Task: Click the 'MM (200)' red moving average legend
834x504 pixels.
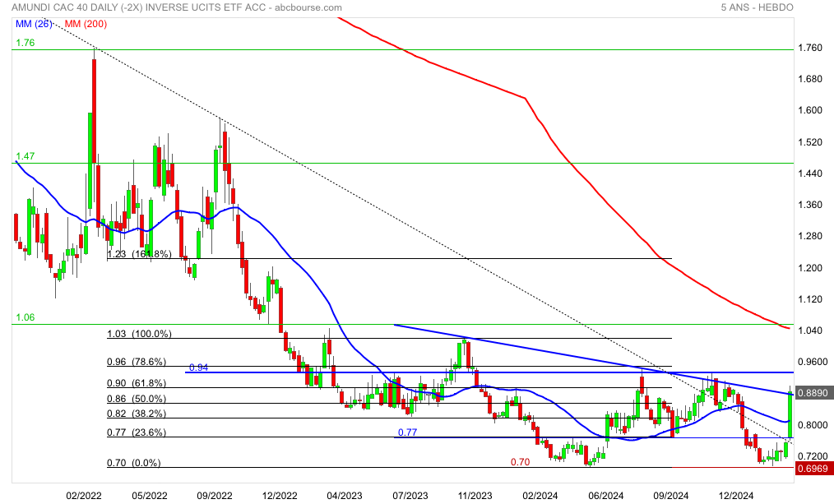Action: [x=86, y=24]
